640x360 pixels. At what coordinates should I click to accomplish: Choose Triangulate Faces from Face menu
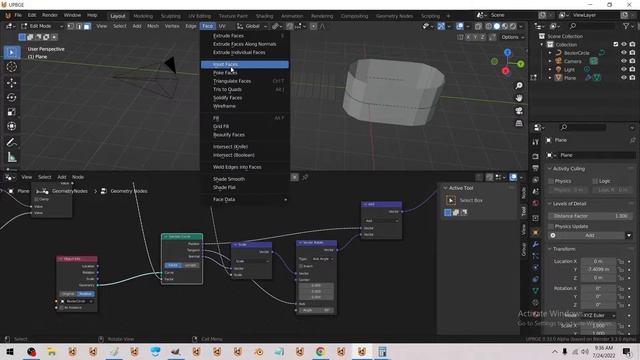pyautogui.click(x=244, y=81)
